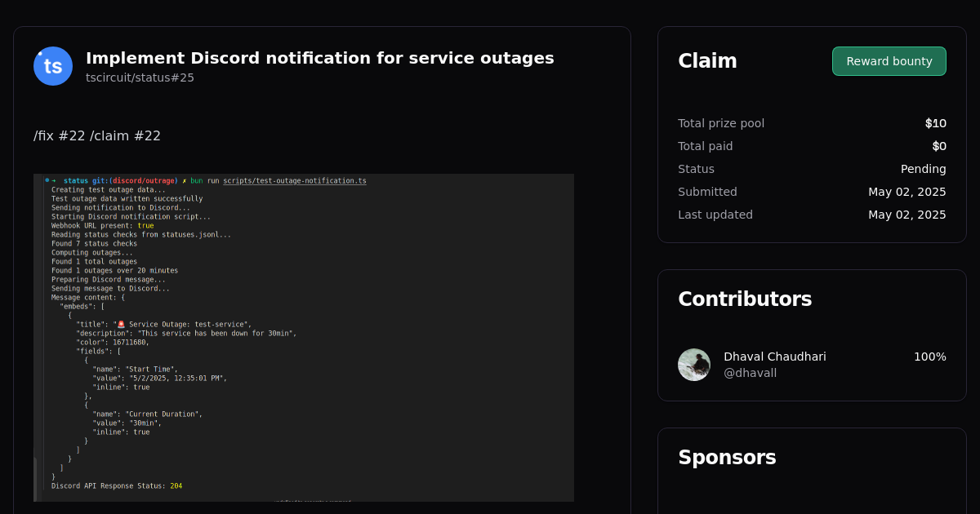Click the Claim panel heading
Image resolution: width=980 pixels, height=514 pixels.
707,60
